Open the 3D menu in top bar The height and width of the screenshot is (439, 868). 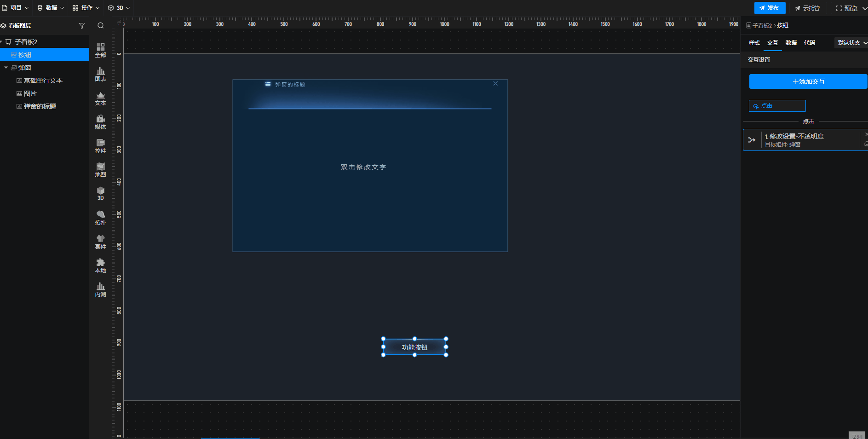pos(119,8)
